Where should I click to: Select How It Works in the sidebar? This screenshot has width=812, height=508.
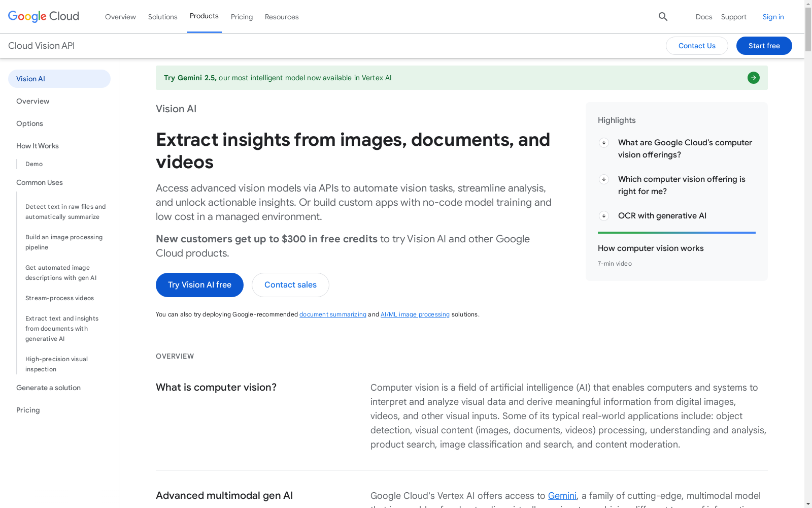click(38, 146)
